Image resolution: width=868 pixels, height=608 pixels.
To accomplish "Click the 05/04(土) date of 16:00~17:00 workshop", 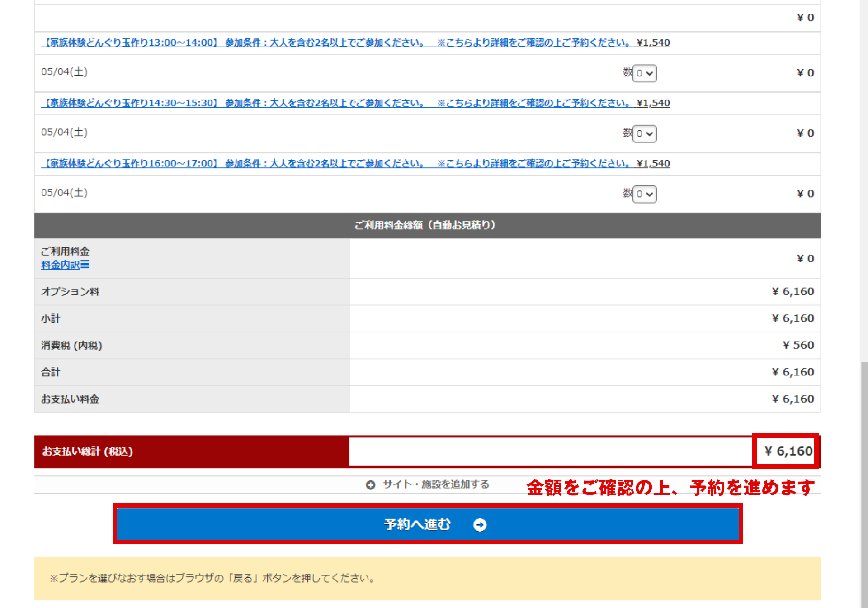I will tap(64, 193).
